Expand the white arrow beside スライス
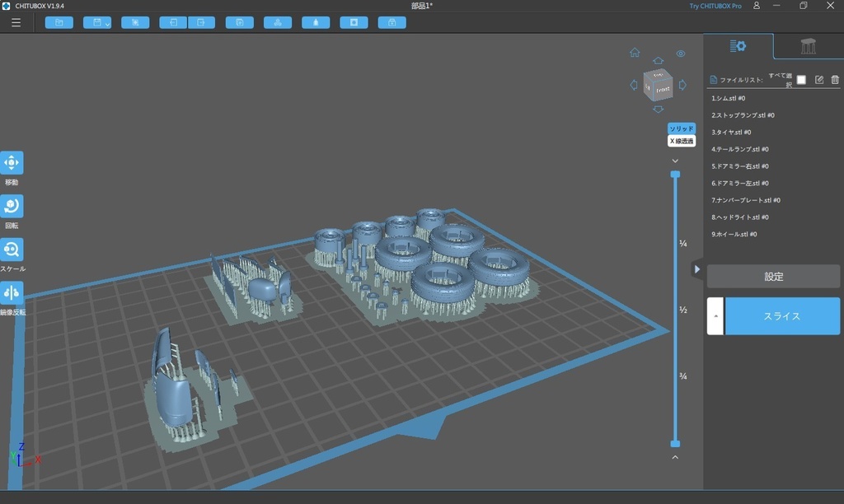The height and width of the screenshot is (504, 844). click(x=715, y=316)
